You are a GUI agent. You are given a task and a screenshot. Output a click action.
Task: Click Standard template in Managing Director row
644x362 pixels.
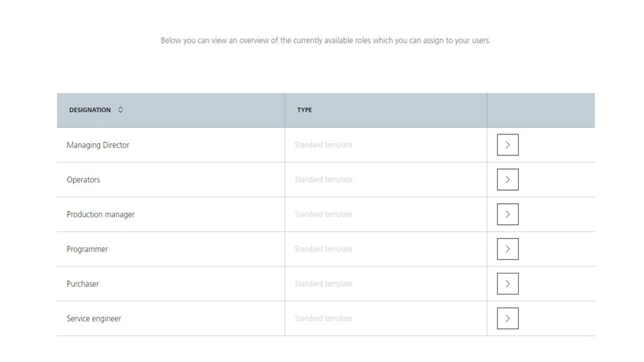pos(323,145)
